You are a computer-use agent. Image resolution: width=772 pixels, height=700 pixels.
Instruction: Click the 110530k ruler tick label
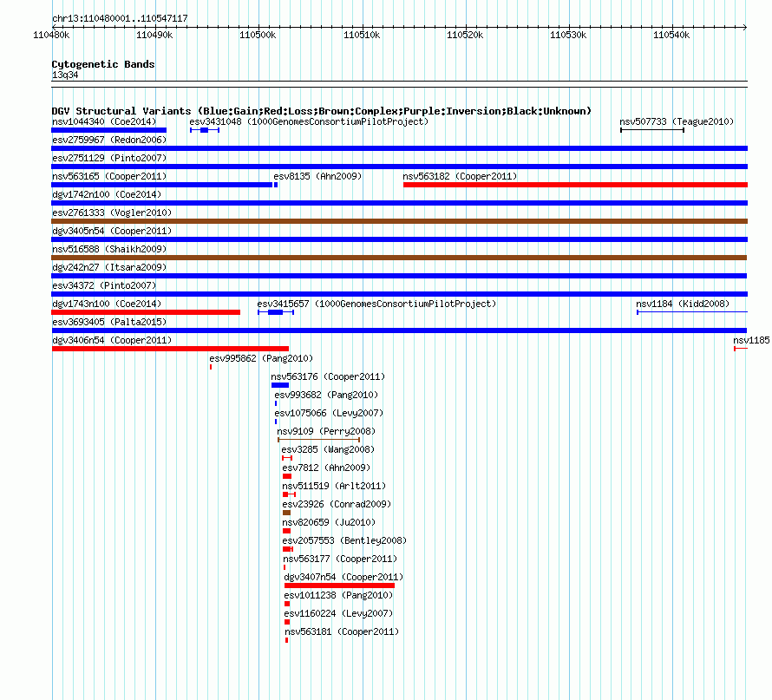[568, 35]
